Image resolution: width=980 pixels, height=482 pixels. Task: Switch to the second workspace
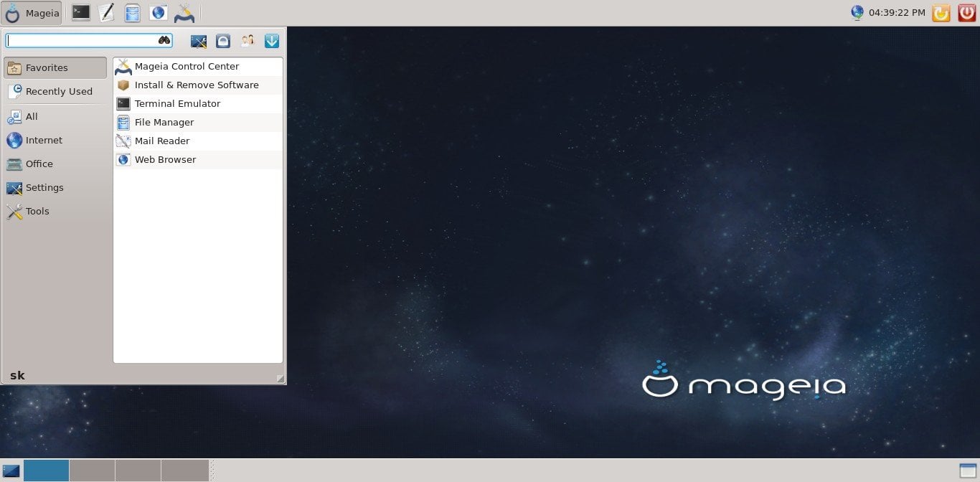click(x=93, y=471)
